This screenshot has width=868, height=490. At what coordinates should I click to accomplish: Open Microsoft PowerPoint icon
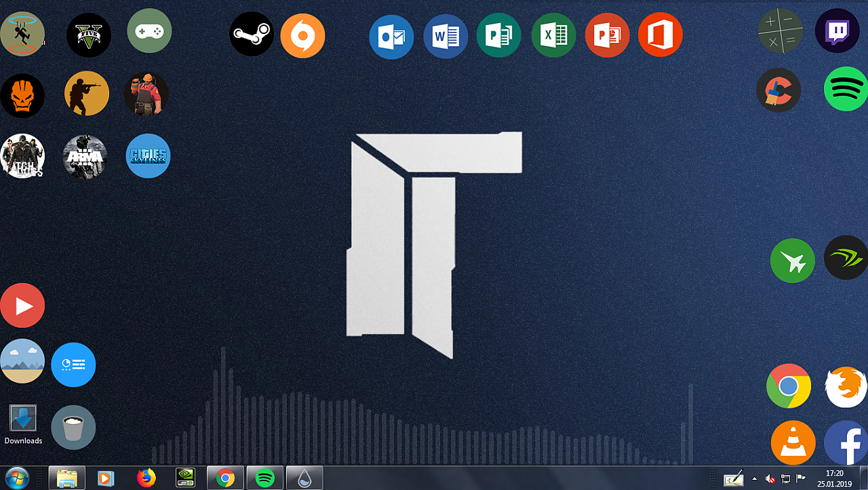click(607, 35)
